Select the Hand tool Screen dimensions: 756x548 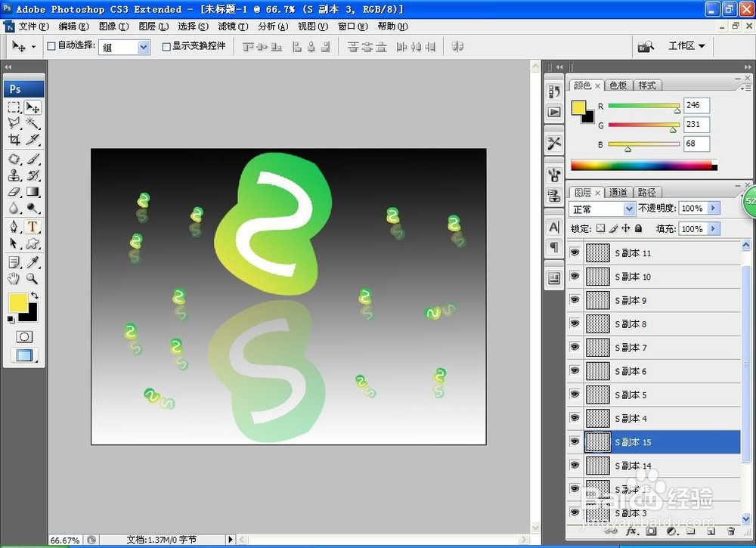[x=14, y=279]
